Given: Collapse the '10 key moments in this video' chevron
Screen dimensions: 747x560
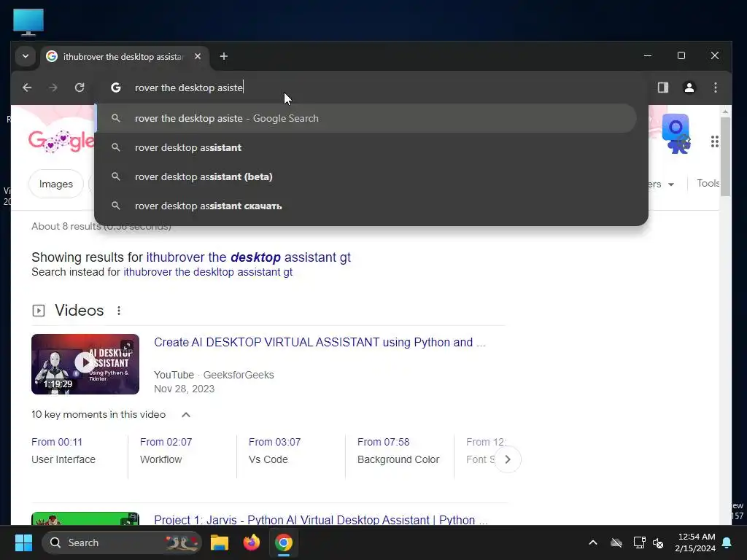Looking at the screenshot, I should [186, 415].
